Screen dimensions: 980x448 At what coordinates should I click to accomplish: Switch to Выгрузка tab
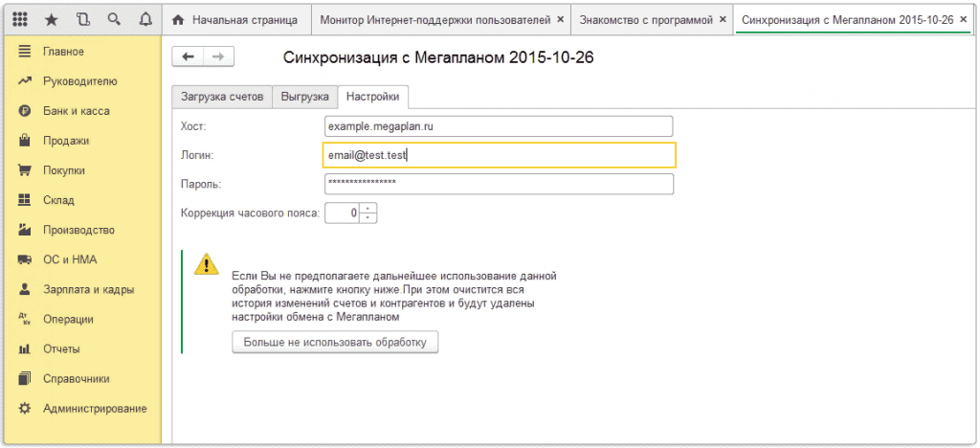coord(305,97)
